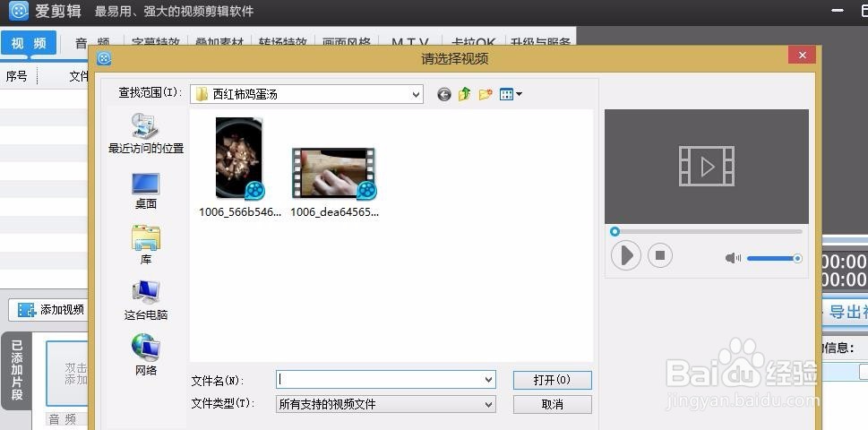Image resolution: width=868 pixels, height=430 pixels.
Task: Click the 爱剪辑 app icon in the dialog title bar
Action: (x=104, y=58)
